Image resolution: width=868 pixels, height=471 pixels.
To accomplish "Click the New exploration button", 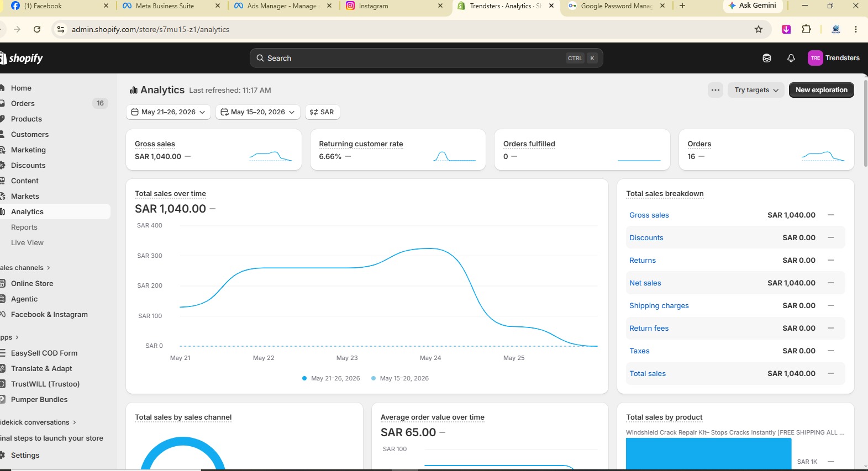I will pyautogui.click(x=821, y=90).
